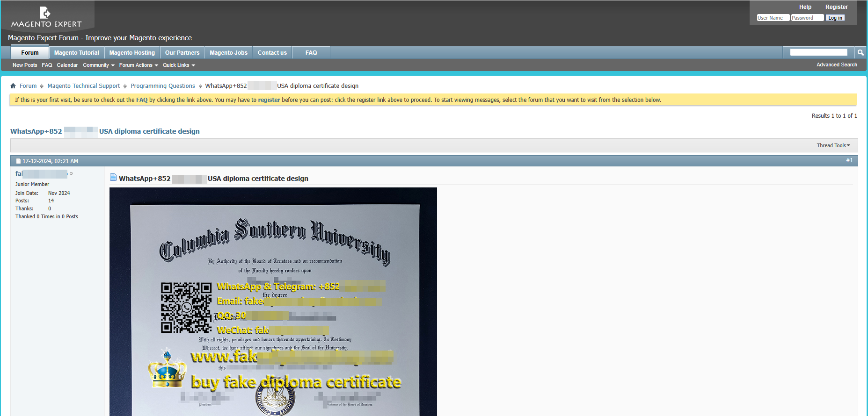This screenshot has height=416, width=868.
Task: Open the diploma certificate image
Action: 273,301
